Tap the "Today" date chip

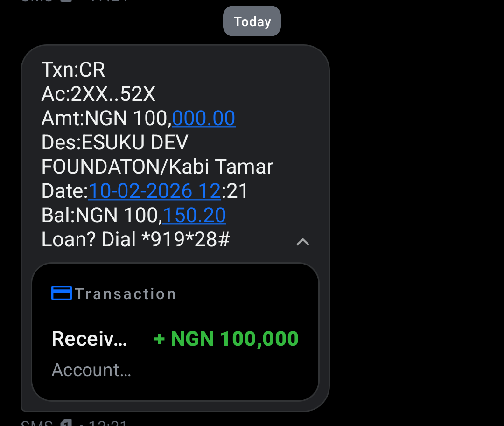click(x=252, y=21)
